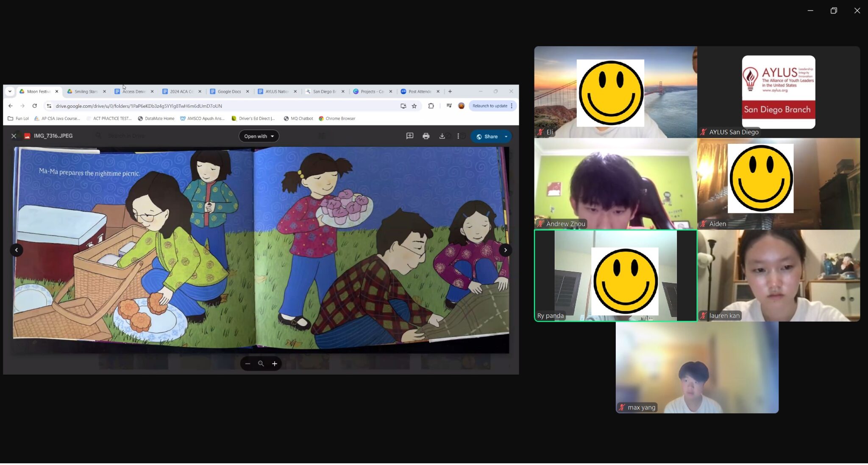Close the Google Docs tab
This screenshot has width=868, height=465.
click(248, 92)
